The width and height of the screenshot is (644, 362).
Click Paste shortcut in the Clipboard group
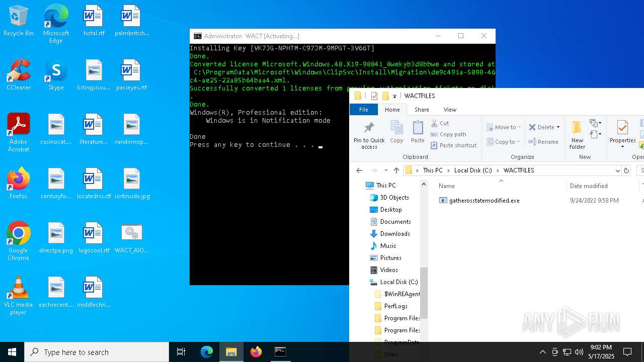453,145
